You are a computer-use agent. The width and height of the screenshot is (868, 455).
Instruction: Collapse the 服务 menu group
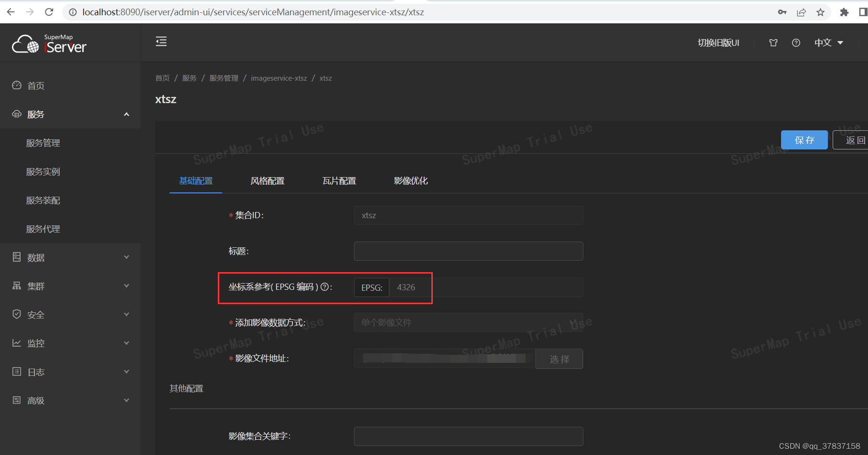pyautogui.click(x=127, y=114)
